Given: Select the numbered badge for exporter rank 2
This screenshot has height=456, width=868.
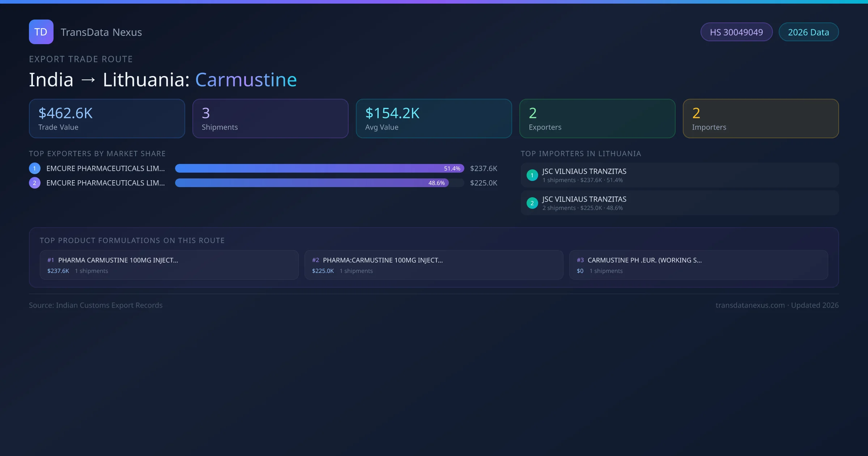Looking at the screenshot, I should point(34,183).
